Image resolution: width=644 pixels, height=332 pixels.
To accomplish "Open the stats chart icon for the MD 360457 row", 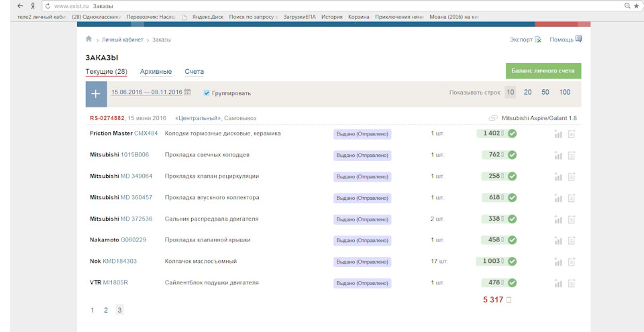I will pos(557,198).
